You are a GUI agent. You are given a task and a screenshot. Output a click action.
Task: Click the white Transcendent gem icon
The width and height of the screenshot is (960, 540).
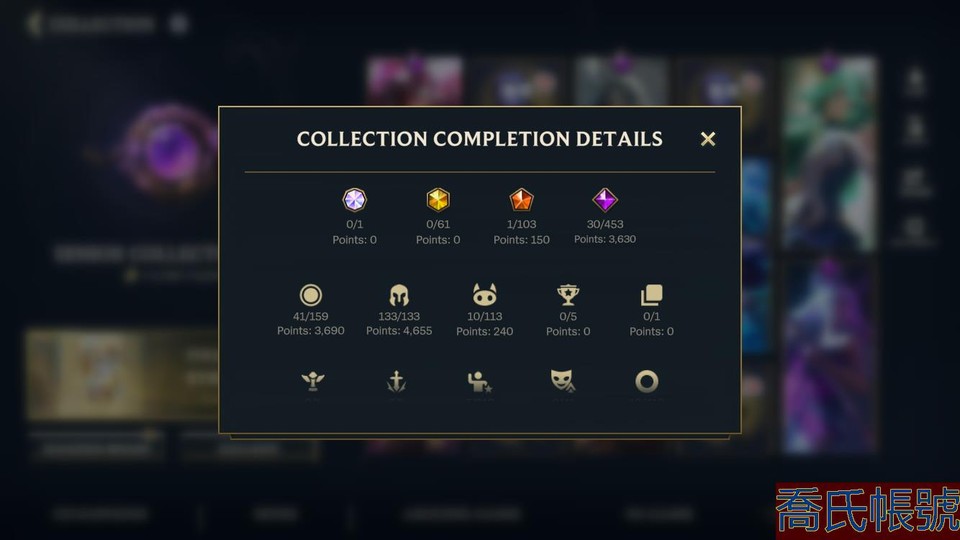[x=354, y=200]
